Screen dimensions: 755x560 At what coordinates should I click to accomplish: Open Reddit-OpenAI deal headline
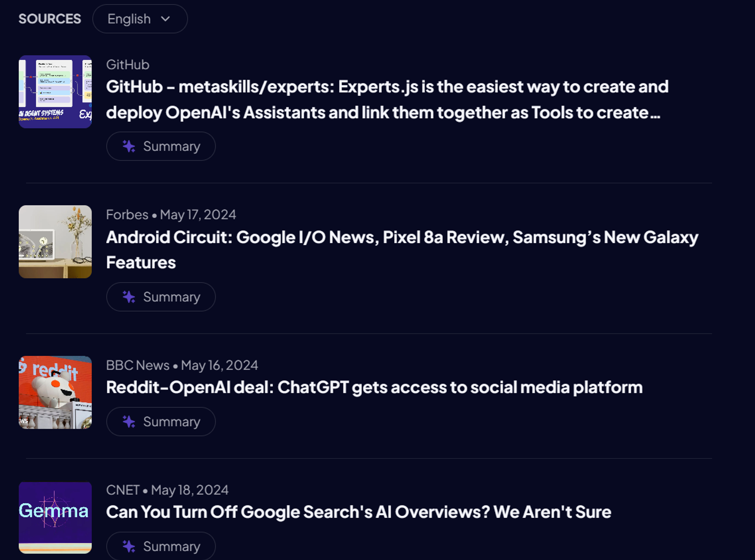[x=374, y=387]
